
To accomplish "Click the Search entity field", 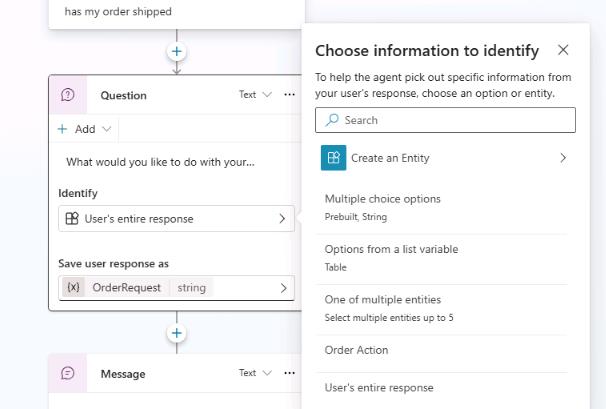I will click(445, 120).
